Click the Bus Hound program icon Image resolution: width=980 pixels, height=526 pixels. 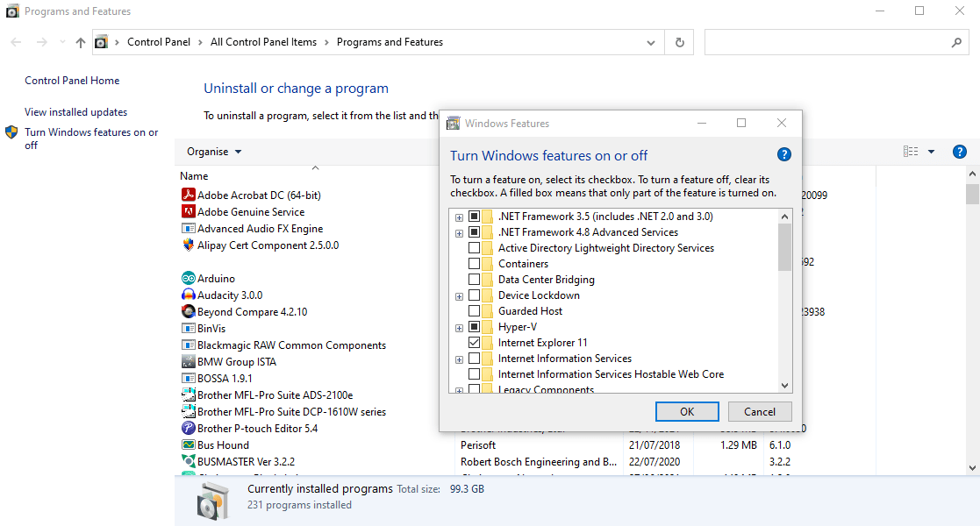(188, 444)
